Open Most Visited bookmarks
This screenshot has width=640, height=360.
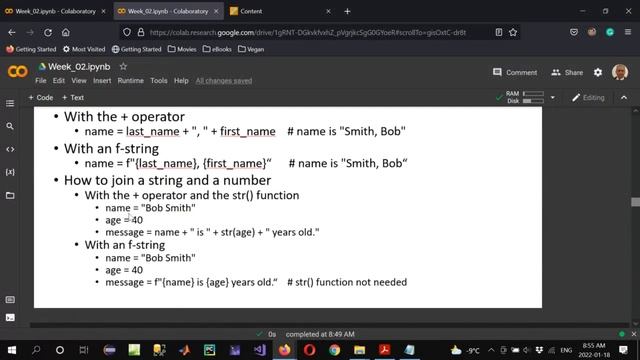point(84,49)
